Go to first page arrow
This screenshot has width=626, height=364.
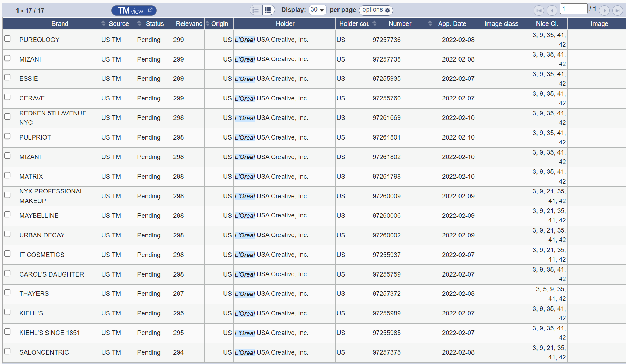[x=539, y=10]
